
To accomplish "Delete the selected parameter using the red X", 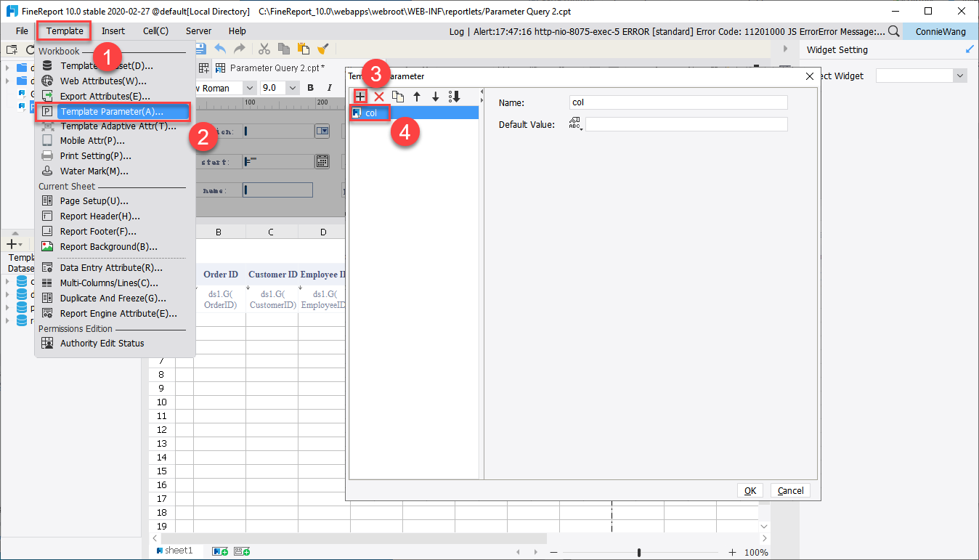I will click(378, 96).
